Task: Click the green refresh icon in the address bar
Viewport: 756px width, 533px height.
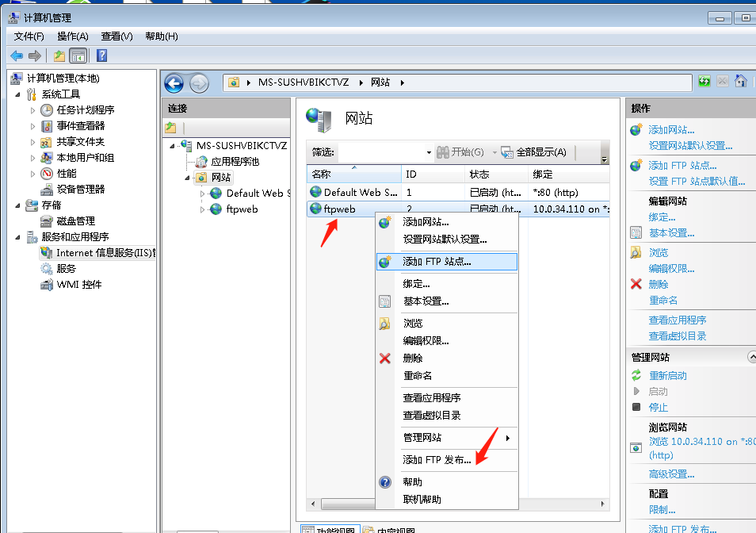Action: click(x=704, y=81)
